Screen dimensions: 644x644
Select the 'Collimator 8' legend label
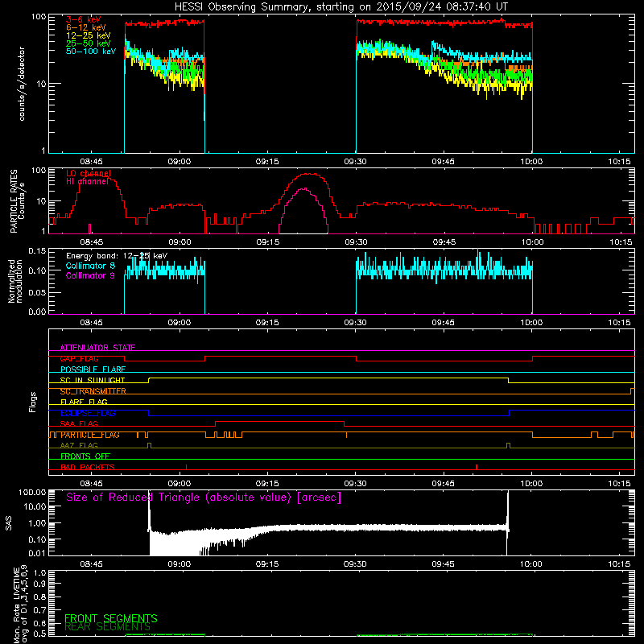(90, 266)
